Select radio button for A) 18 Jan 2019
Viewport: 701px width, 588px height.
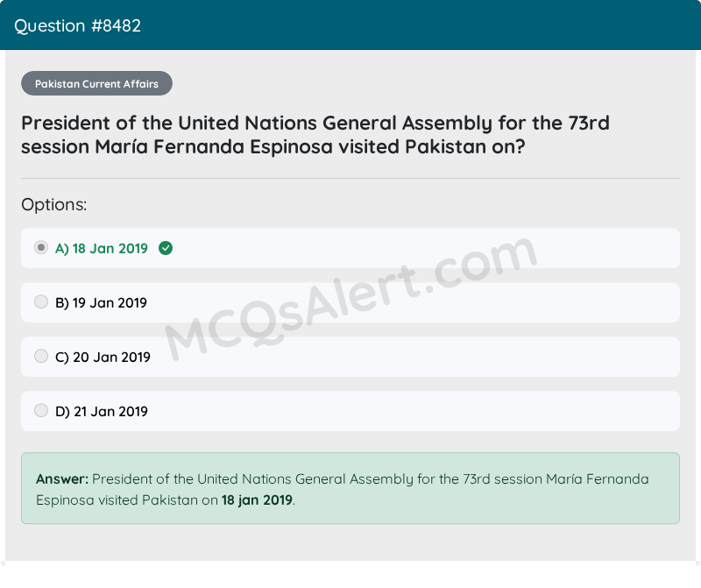(x=41, y=247)
